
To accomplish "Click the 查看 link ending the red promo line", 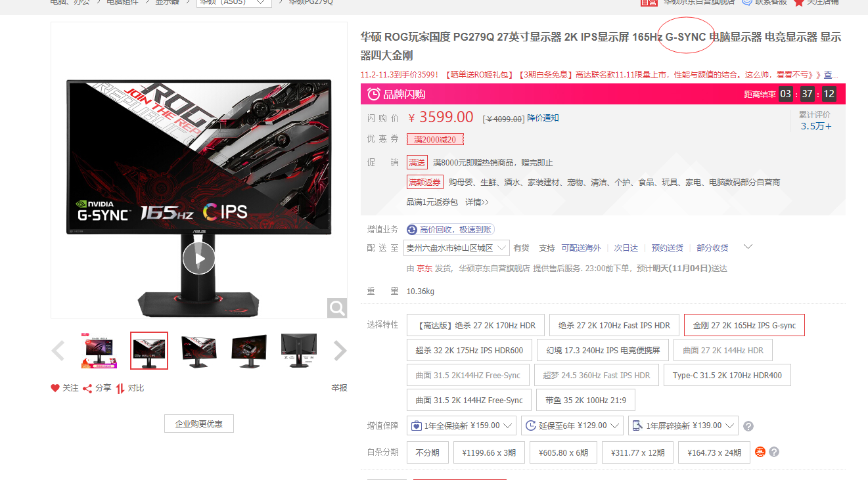I will coord(831,75).
